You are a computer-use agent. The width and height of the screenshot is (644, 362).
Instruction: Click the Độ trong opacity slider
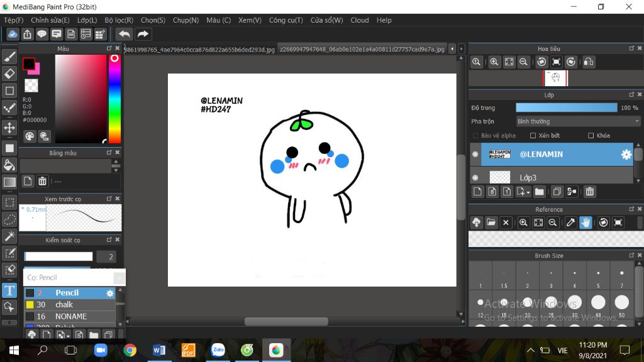tap(566, 108)
